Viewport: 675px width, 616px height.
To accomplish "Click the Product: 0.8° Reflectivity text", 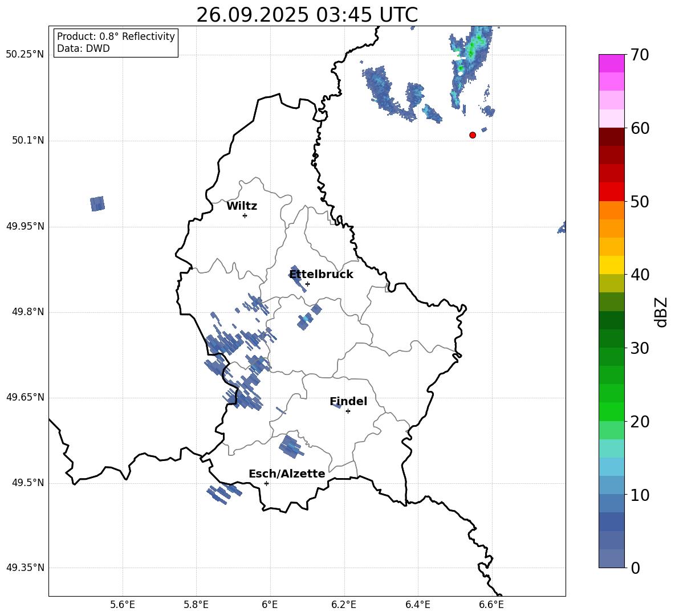I will [116, 36].
